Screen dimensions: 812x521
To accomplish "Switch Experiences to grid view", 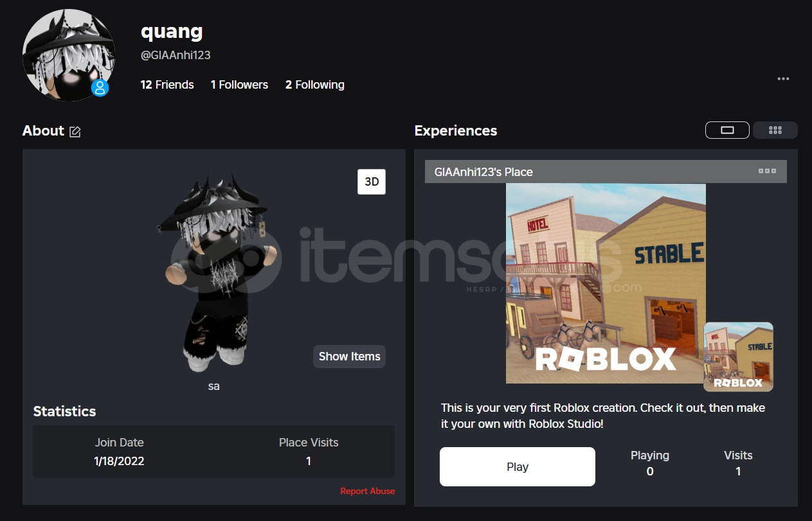I will [x=775, y=130].
